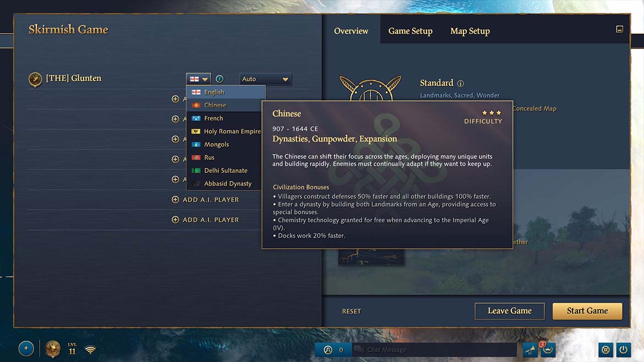The height and width of the screenshot is (362, 644).
Task: Switch to the Game Setup tab
Action: [410, 31]
